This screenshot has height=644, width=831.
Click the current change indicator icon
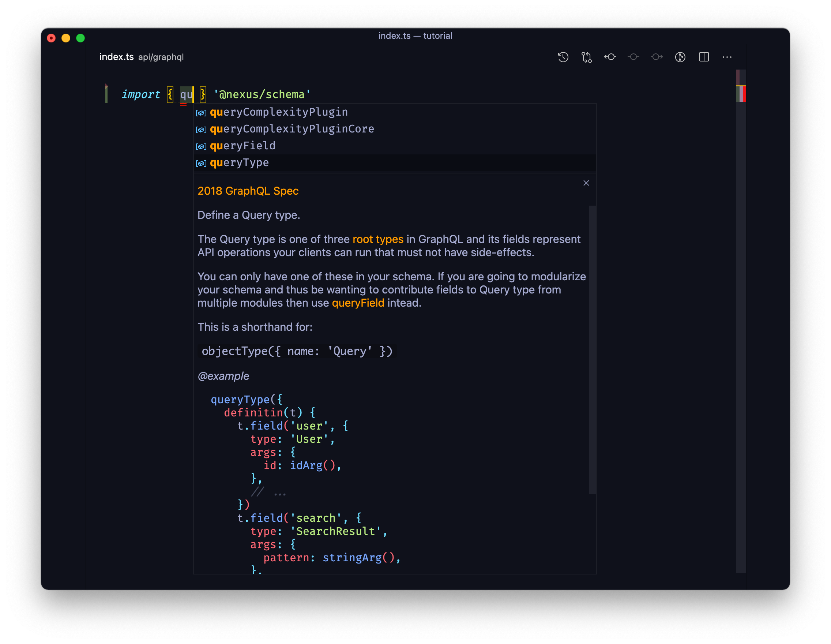click(633, 57)
